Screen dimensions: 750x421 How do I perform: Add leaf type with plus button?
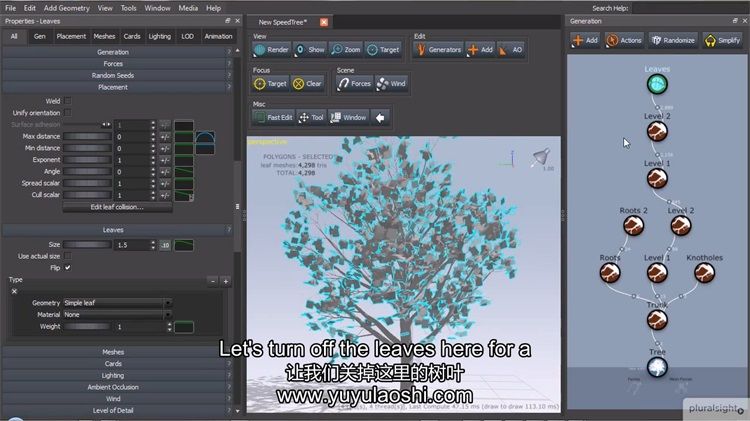coord(226,281)
